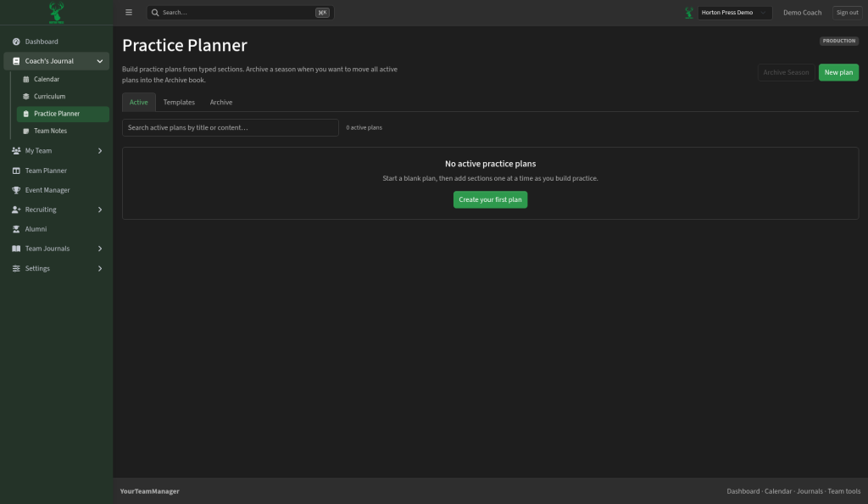The width and height of the screenshot is (868, 504).
Task: Open the Horton Press Demo team dropdown
Action: (735, 12)
